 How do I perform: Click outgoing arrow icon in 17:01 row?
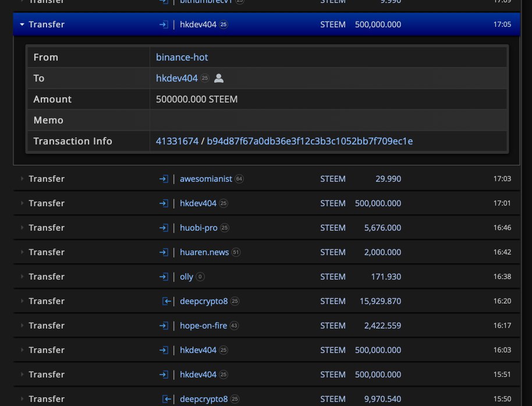click(x=164, y=203)
